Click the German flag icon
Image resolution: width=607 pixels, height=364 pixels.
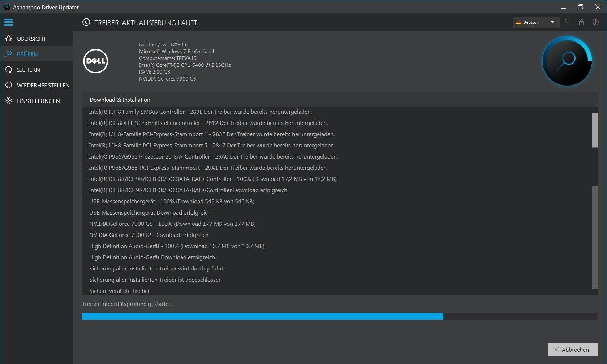coord(519,22)
